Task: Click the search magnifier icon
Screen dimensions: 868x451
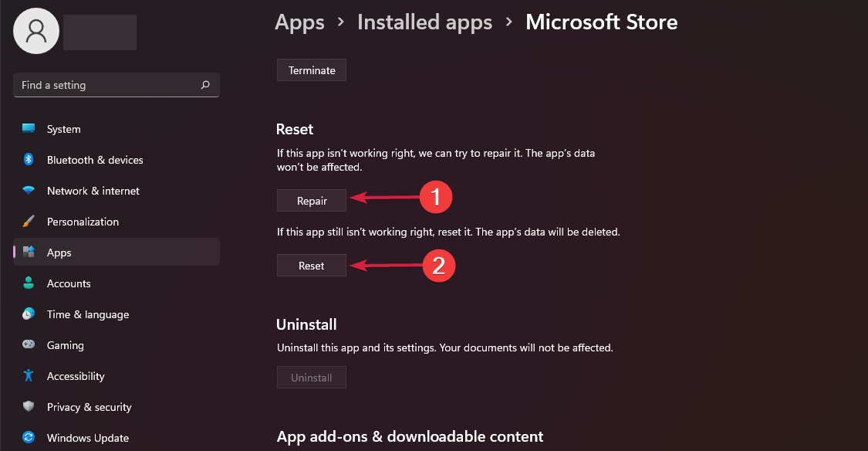Action: point(205,85)
